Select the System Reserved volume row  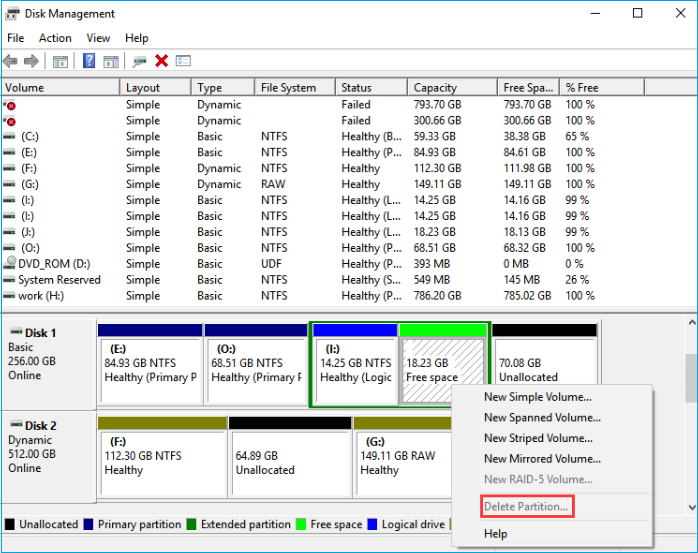click(58, 280)
